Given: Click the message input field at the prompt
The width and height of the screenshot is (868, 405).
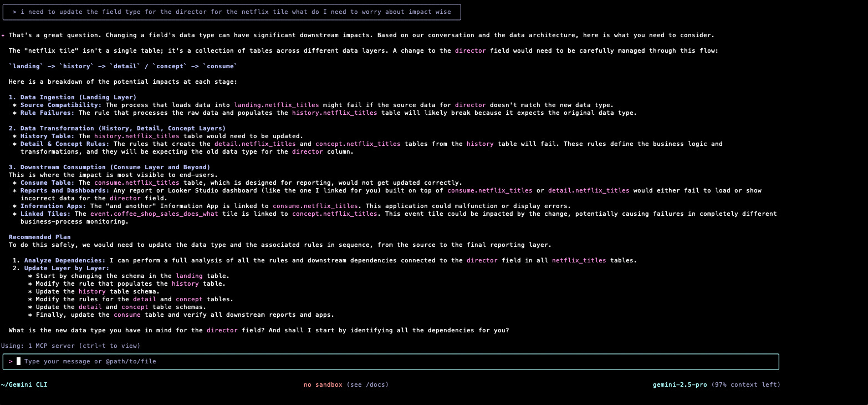Looking at the screenshot, I should [391, 362].
